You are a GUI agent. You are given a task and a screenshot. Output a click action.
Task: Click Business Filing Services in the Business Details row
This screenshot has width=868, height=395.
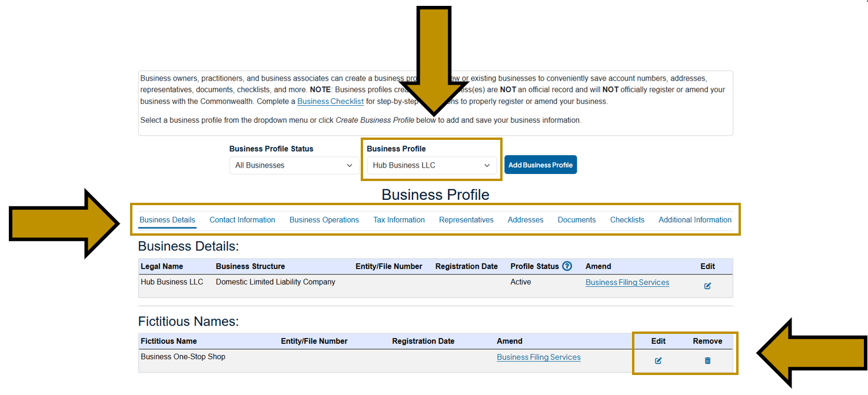627,282
